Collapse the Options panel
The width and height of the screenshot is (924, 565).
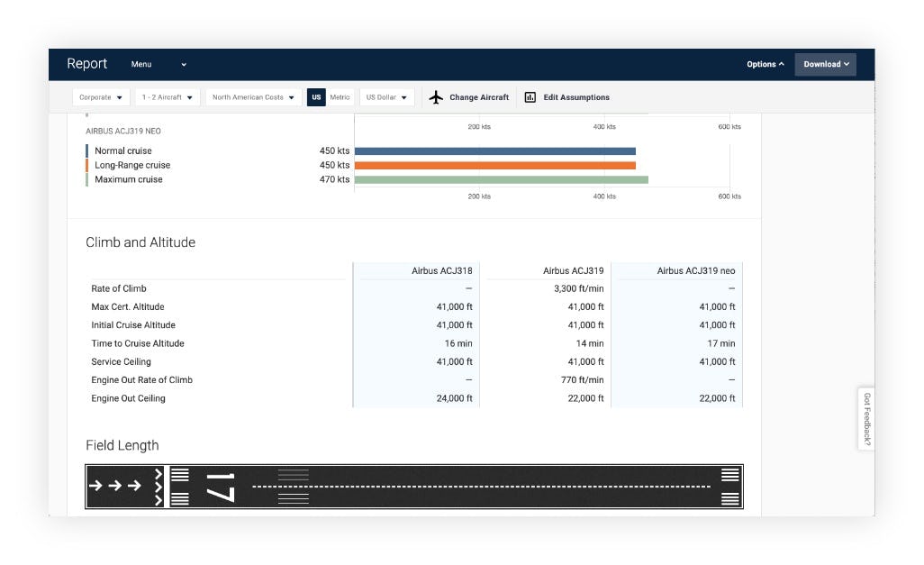click(x=765, y=64)
